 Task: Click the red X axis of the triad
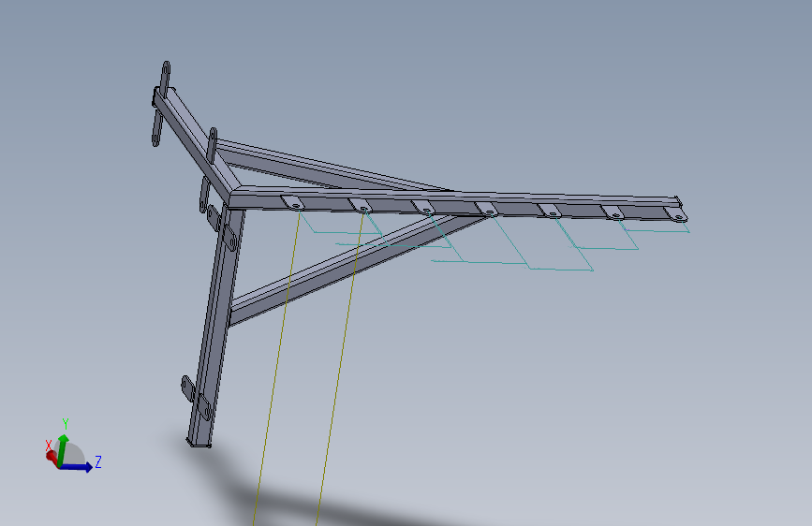coord(52,458)
